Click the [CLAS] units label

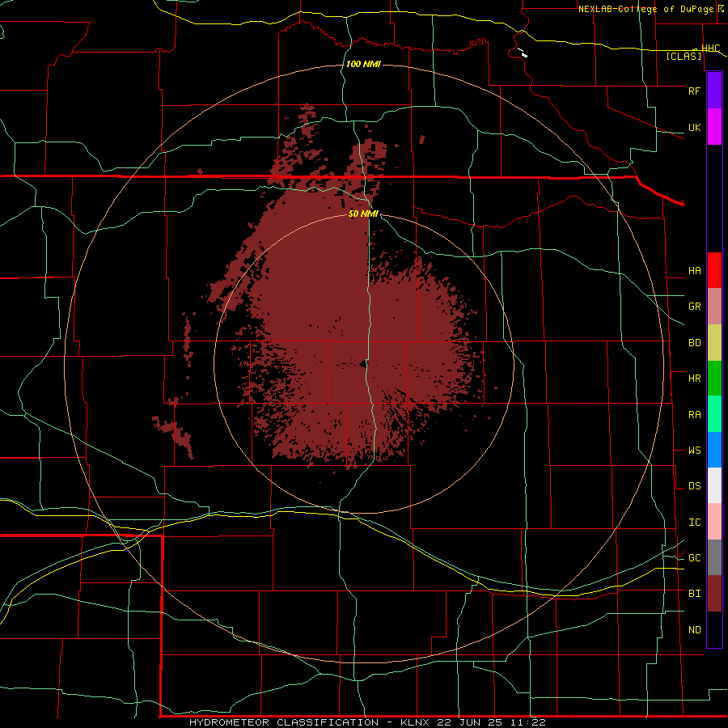tap(684, 57)
